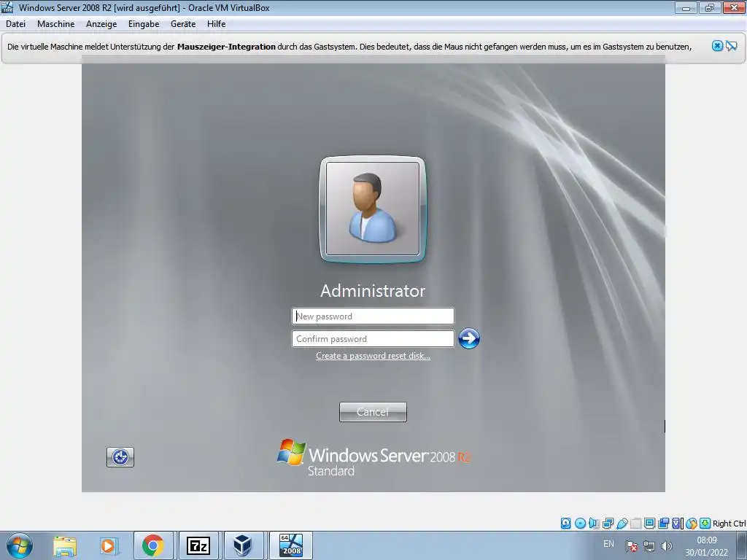Click the USB devices status icon
Image resolution: width=747 pixels, height=560 pixels.
tap(622, 524)
